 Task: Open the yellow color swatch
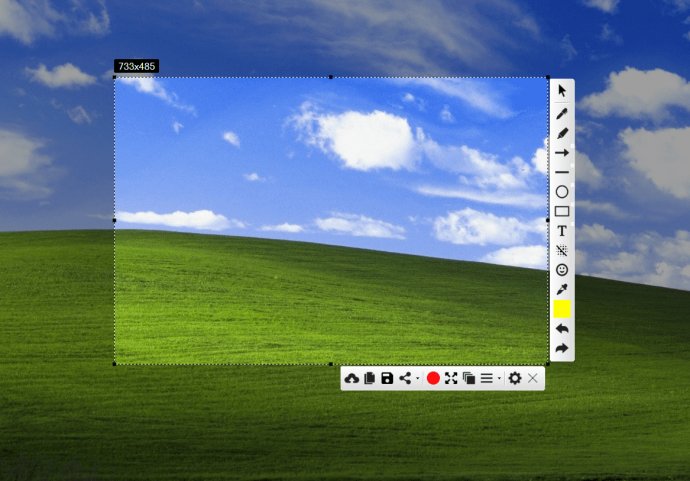562,309
